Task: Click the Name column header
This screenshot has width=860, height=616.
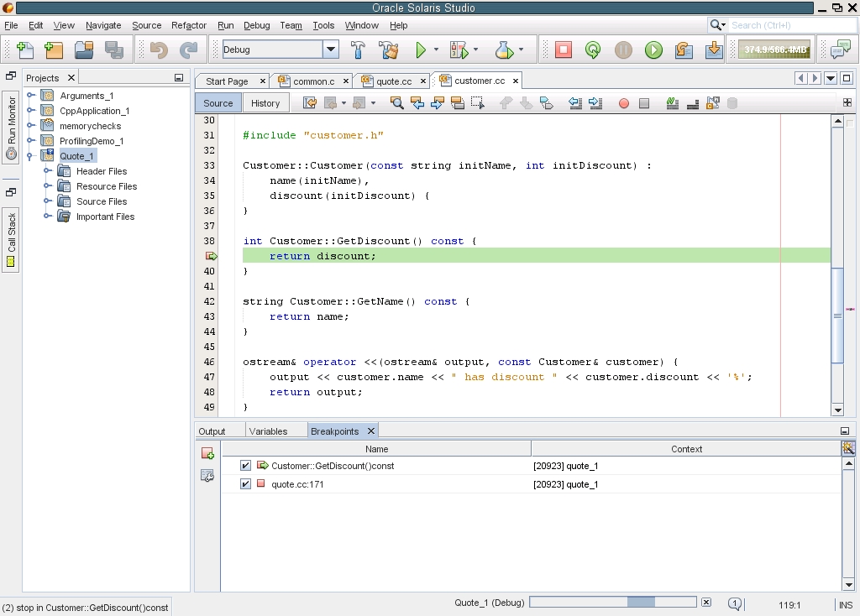Action: click(x=376, y=449)
